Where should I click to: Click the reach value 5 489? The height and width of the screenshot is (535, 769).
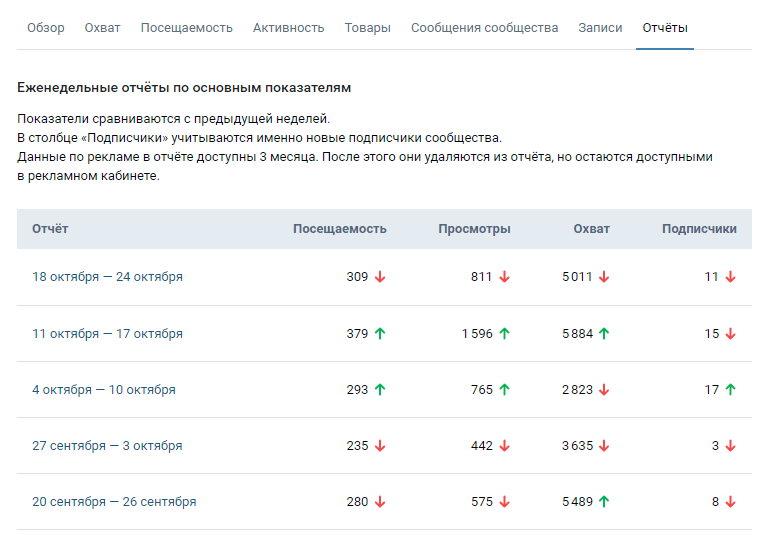coord(577,502)
